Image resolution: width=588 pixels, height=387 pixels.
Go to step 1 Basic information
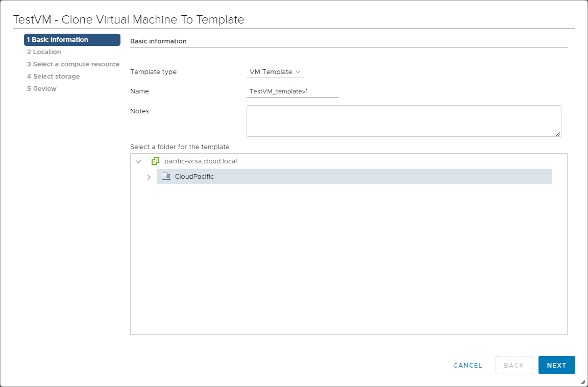point(72,40)
